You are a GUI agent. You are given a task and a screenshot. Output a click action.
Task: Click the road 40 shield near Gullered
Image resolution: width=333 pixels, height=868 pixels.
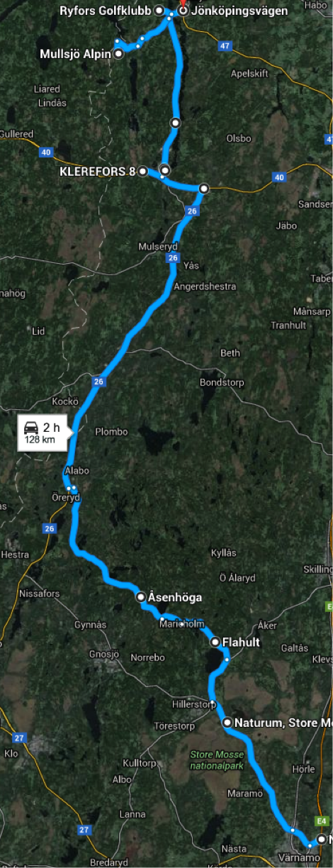[46, 151]
